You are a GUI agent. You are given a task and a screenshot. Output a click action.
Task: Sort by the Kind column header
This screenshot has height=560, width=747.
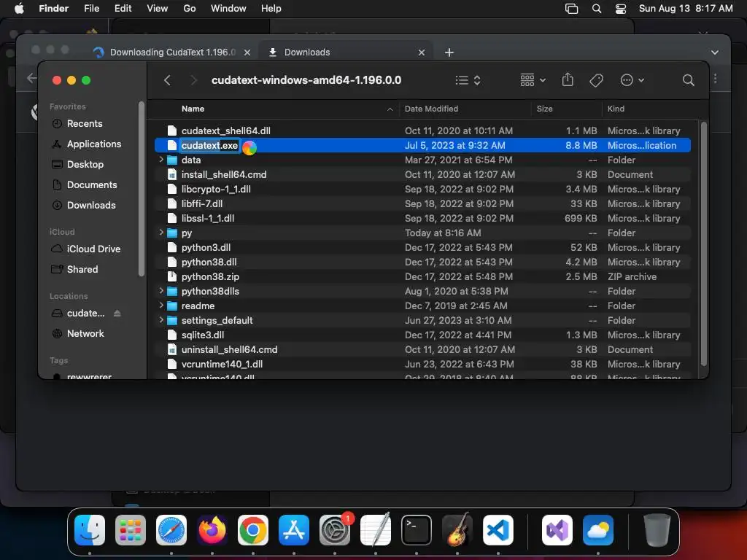616,109
